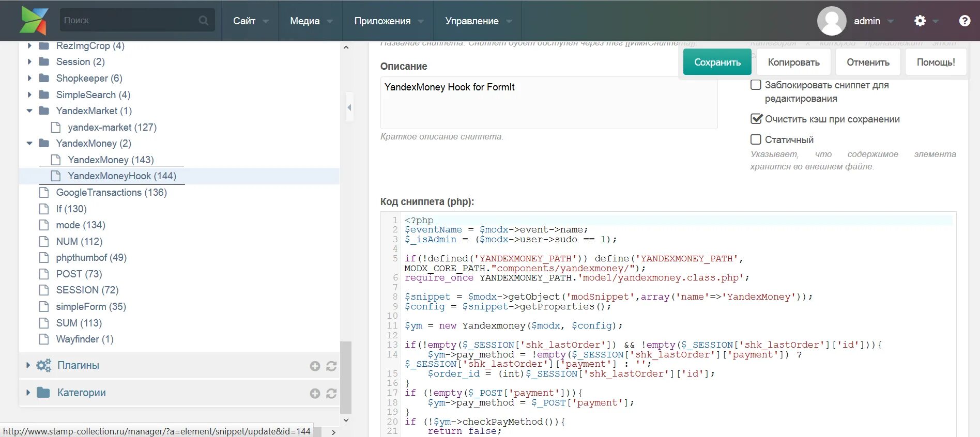This screenshot has height=437, width=980.
Task: Collapse the YandexMoney folder
Action: click(29, 144)
